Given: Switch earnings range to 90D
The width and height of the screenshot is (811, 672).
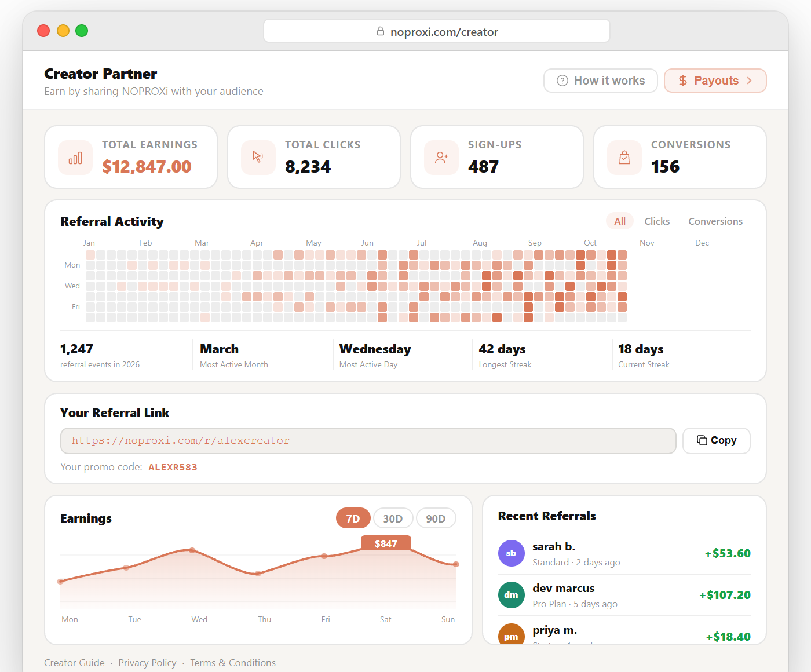Looking at the screenshot, I should [x=436, y=518].
